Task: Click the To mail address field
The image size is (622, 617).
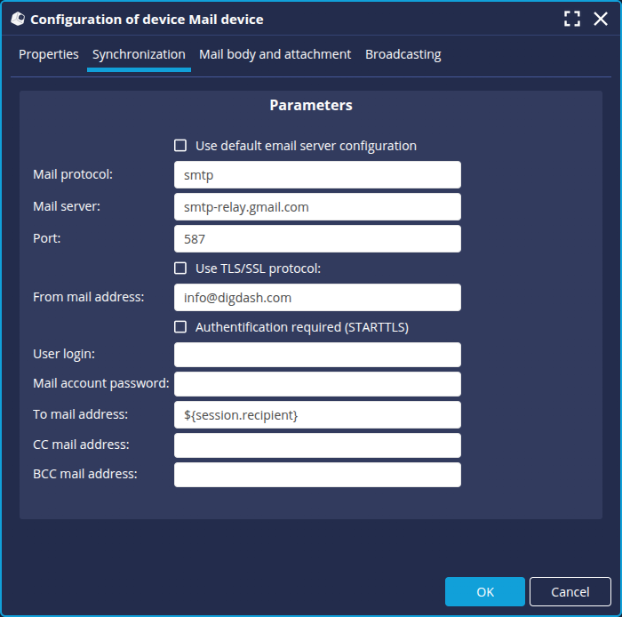Action: [317, 414]
